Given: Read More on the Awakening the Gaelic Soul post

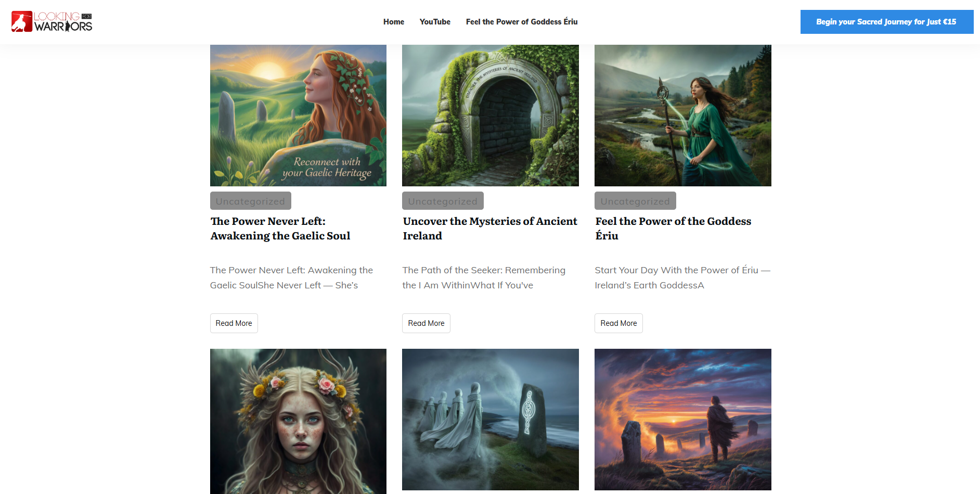Looking at the screenshot, I should 234,323.
